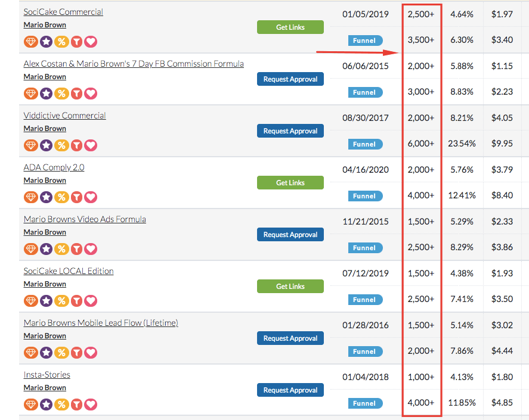Click the Funnel badge in SociCake Commercial row
Viewport: 529px width, 420px height.
pos(366,41)
